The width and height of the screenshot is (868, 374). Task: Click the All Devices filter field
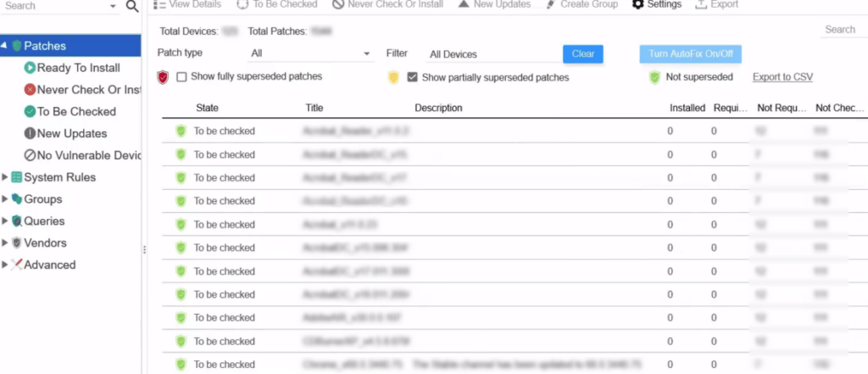[494, 54]
